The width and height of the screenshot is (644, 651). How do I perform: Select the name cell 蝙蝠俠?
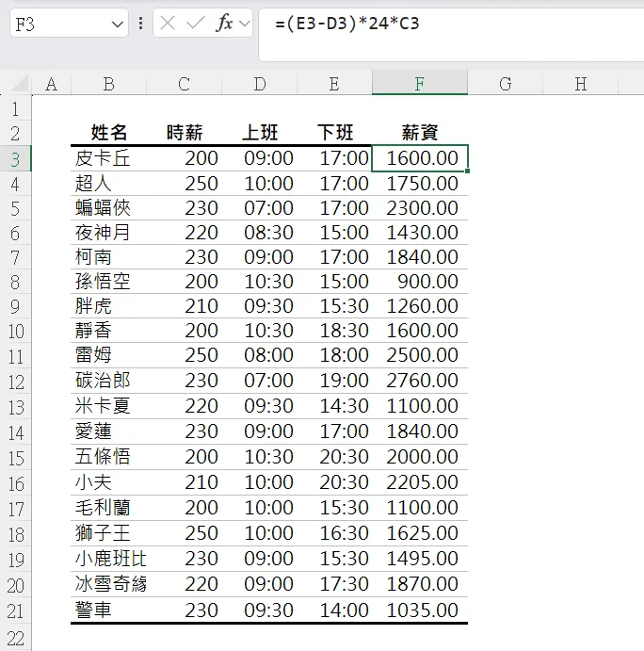click(108, 208)
